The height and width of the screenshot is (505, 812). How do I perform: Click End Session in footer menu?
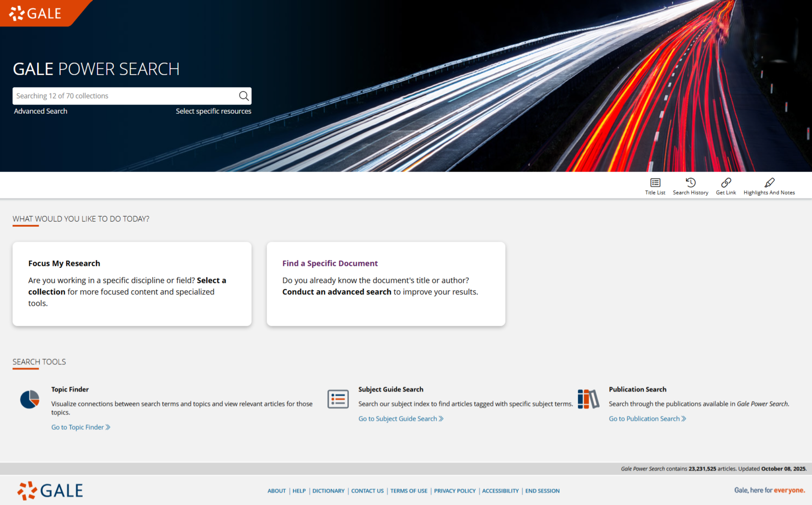[x=542, y=491]
